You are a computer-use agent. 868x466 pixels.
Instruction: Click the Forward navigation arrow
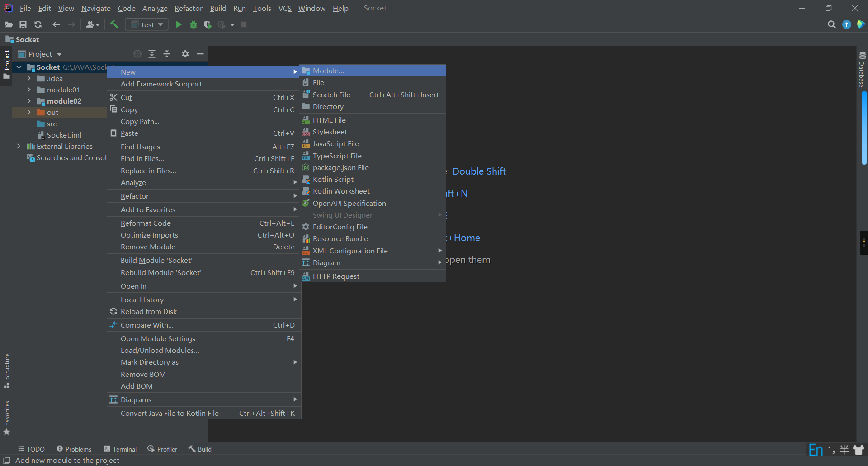[71, 24]
